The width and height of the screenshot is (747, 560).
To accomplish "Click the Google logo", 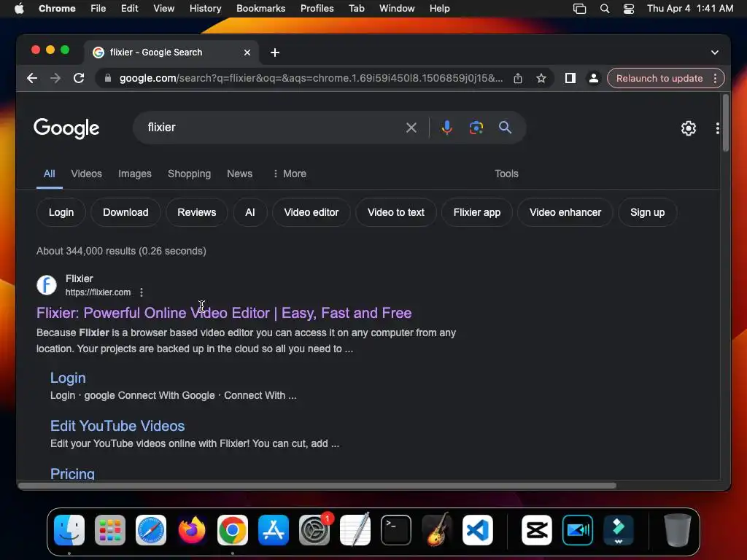I will (x=66, y=128).
